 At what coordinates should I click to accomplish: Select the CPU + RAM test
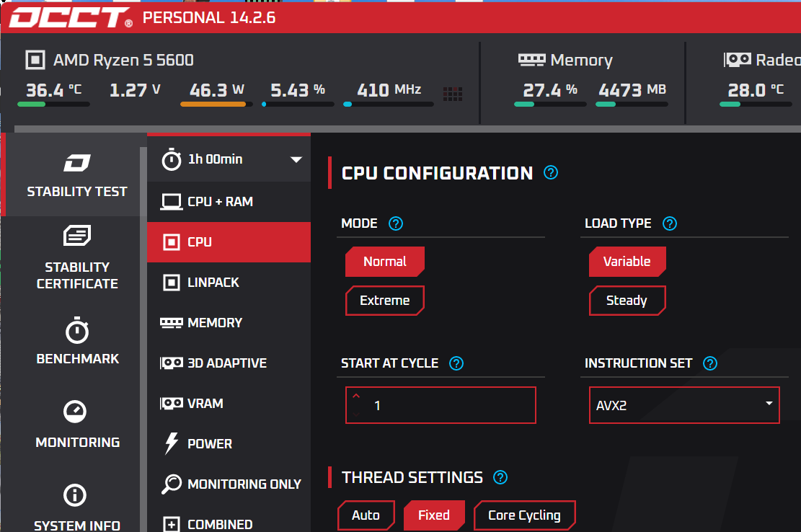pos(229,202)
